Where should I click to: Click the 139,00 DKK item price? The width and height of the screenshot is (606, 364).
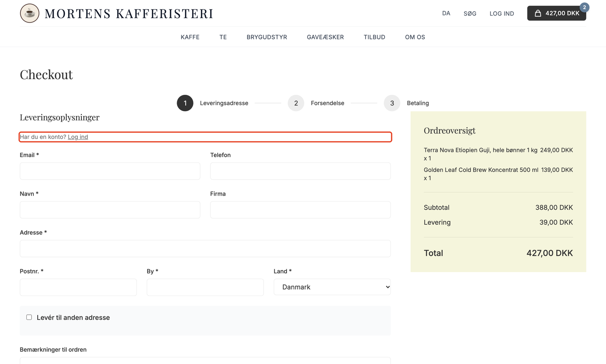(557, 170)
